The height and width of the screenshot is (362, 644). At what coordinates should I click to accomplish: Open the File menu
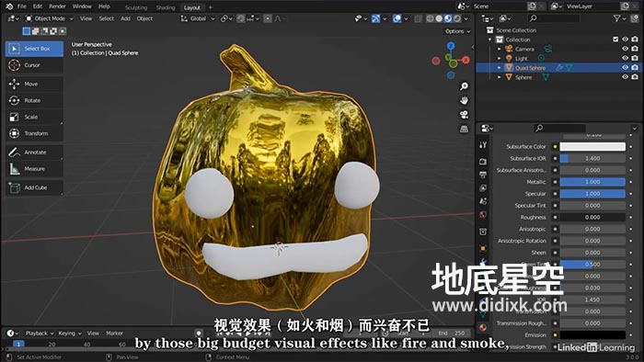[x=22, y=6]
